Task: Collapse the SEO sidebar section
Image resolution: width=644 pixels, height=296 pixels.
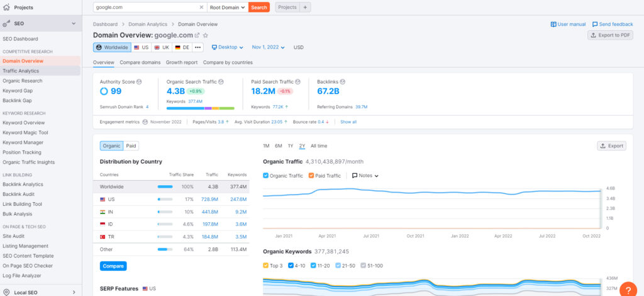Action: tap(74, 23)
